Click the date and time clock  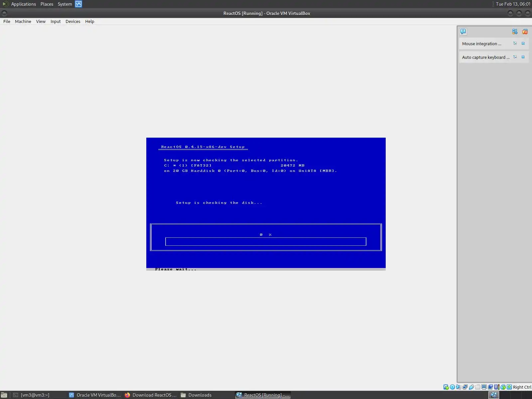513,4
